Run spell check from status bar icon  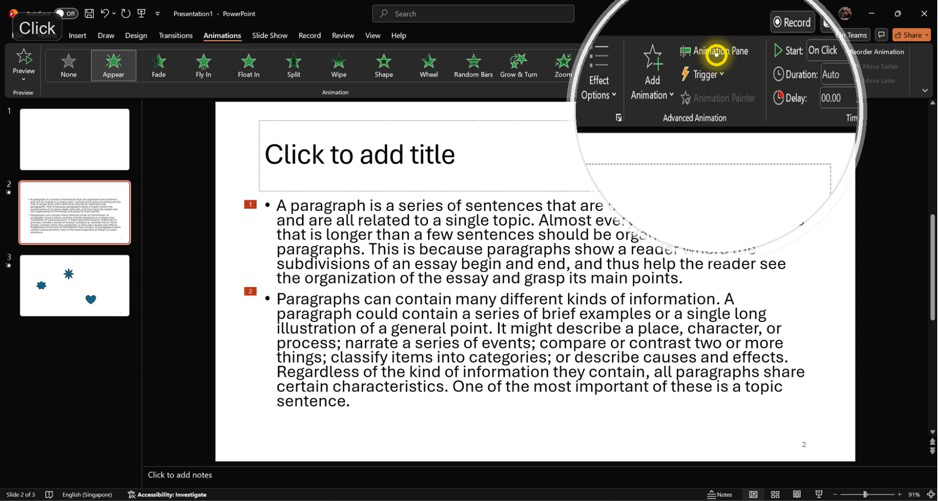click(49, 494)
